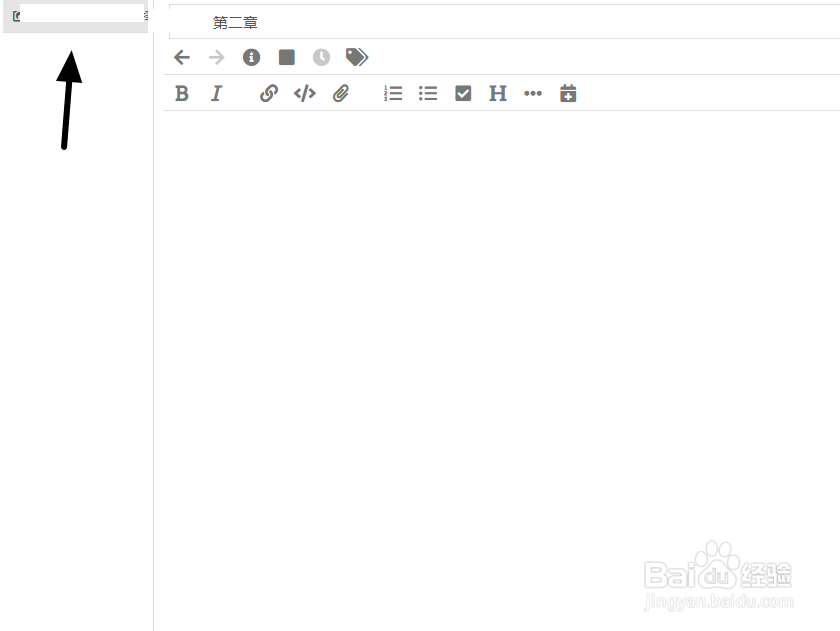This screenshot has height=631, width=840.
Task: Insert a hyperlink
Action: [x=269, y=94]
